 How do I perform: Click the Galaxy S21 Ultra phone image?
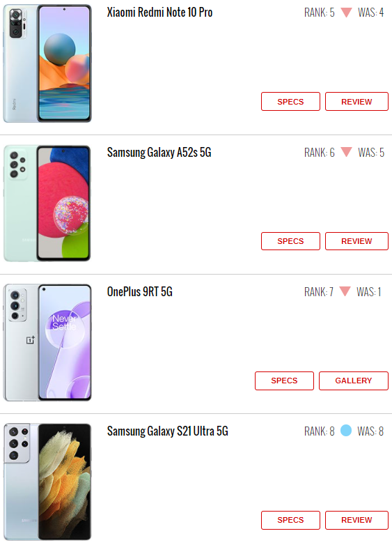click(x=47, y=482)
